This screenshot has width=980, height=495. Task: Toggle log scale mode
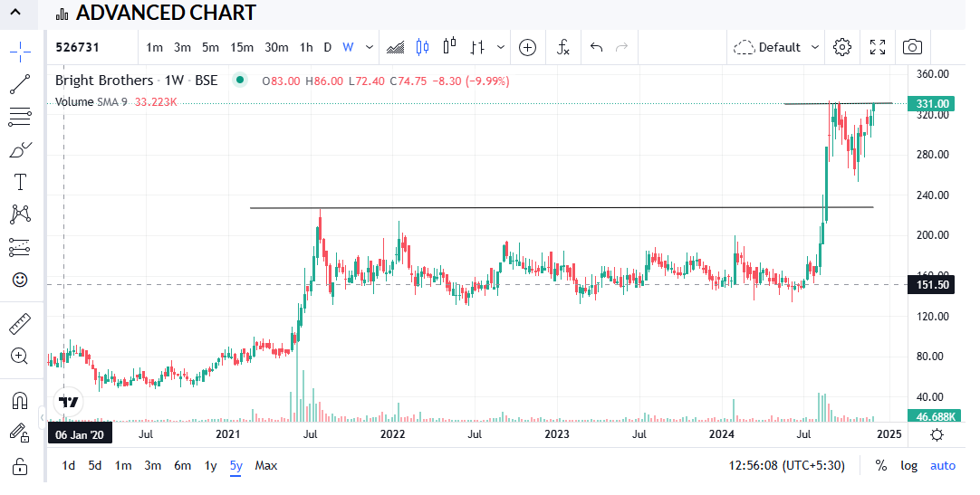[x=908, y=466]
